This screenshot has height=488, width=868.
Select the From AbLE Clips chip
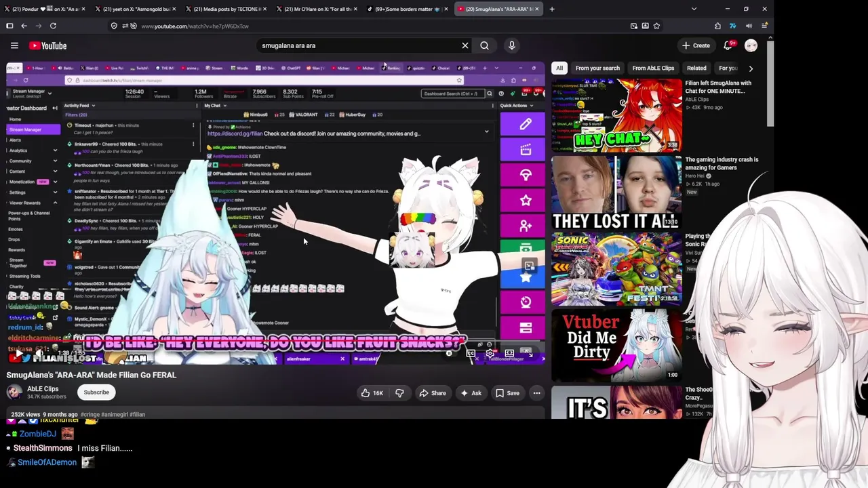coord(653,68)
